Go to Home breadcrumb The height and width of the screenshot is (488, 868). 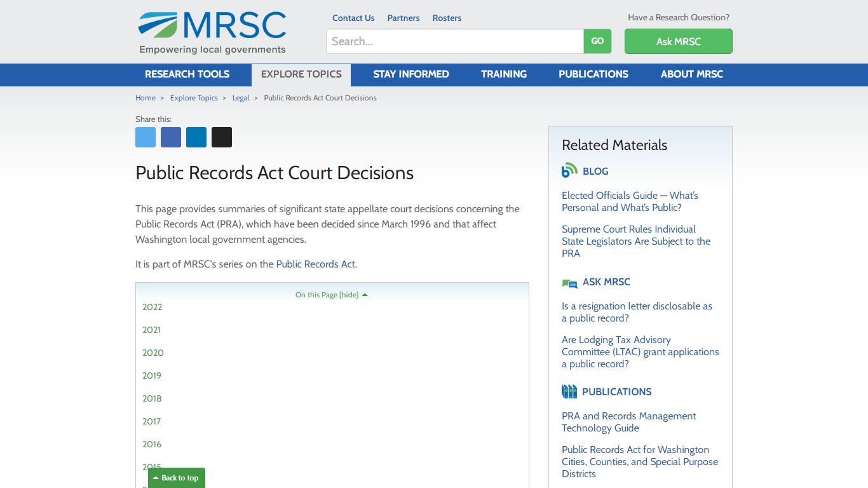tap(146, 98)
